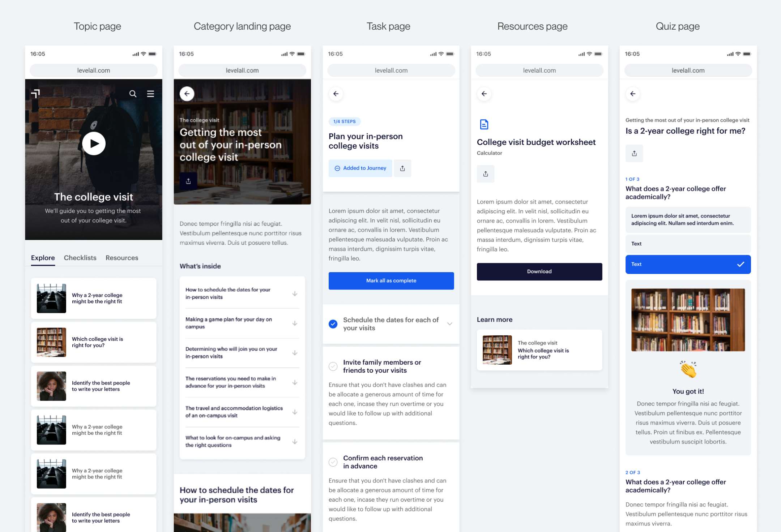Expand 'How to schedule the dates' item
The height and width of the screenshot is (532, 781).
point(295,293)
